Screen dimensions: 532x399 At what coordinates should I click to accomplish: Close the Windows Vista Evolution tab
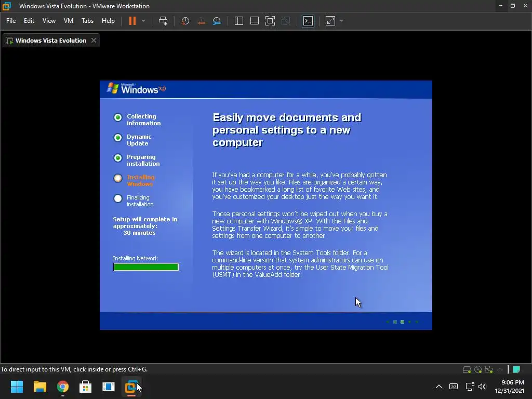pos(94,41)
